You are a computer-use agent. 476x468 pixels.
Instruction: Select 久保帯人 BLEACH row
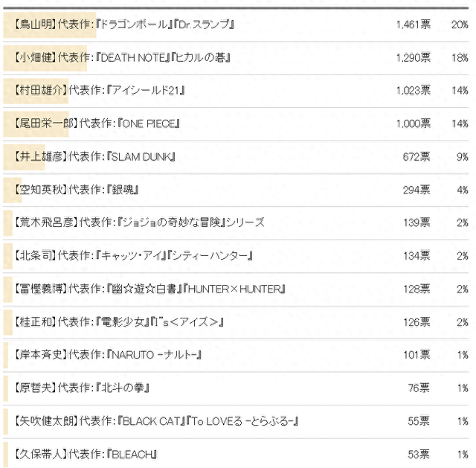(86, 454)
